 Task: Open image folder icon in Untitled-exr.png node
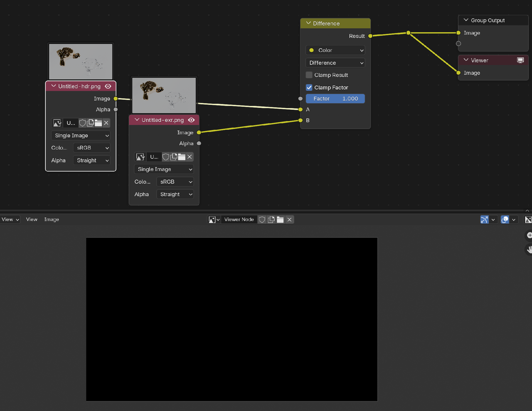182,157
